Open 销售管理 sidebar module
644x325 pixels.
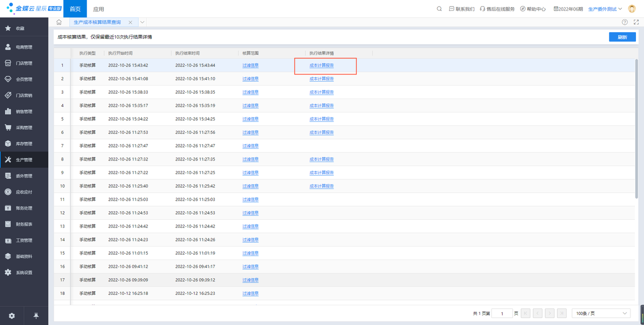point(24,112)
